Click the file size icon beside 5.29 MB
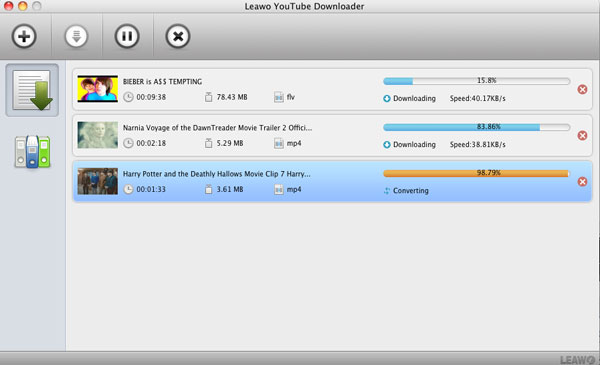Screen dimensions: 600x365 pos(208,143)
